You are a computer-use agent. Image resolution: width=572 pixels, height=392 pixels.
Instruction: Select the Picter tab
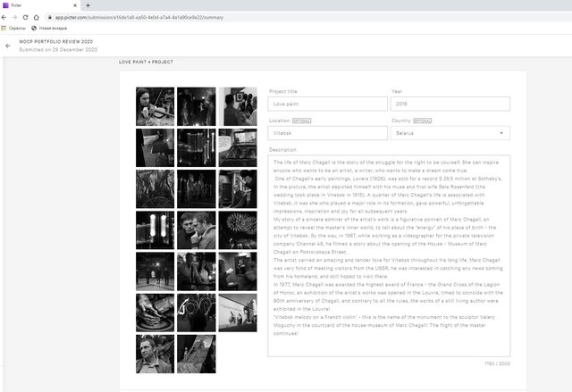[x=39, y=5]
